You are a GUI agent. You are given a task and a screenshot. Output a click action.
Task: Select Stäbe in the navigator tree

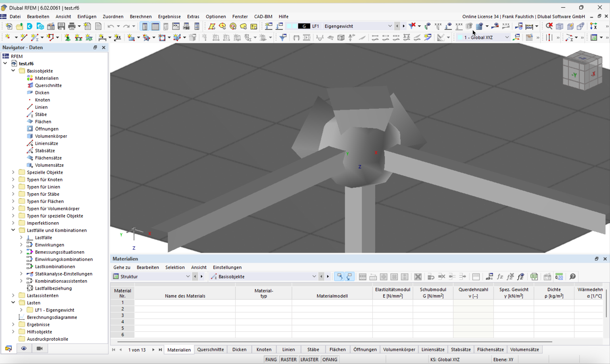[x=41, y=114]
